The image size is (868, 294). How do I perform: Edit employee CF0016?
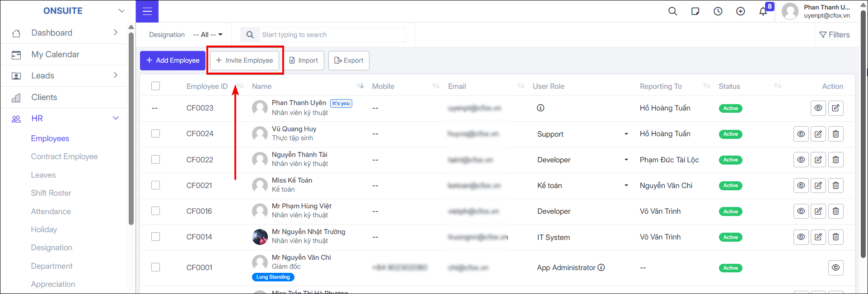(x=818, y=211)
